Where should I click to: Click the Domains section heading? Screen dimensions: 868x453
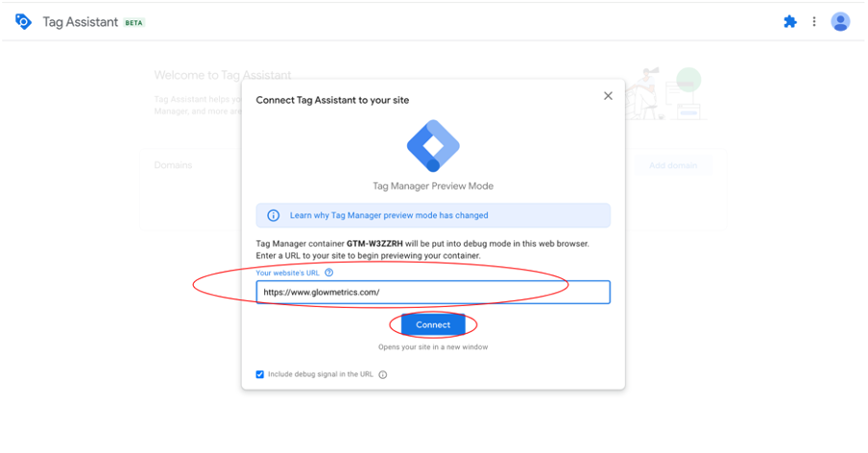click(173, 165)
